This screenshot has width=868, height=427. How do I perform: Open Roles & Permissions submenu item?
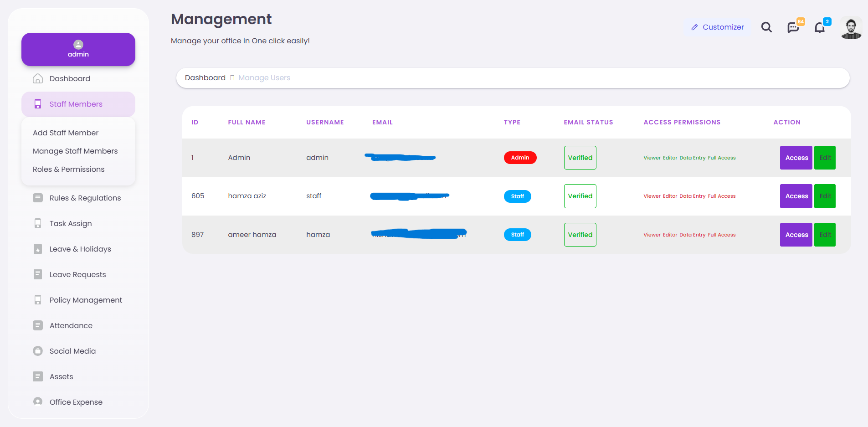(x=69, y=169)
